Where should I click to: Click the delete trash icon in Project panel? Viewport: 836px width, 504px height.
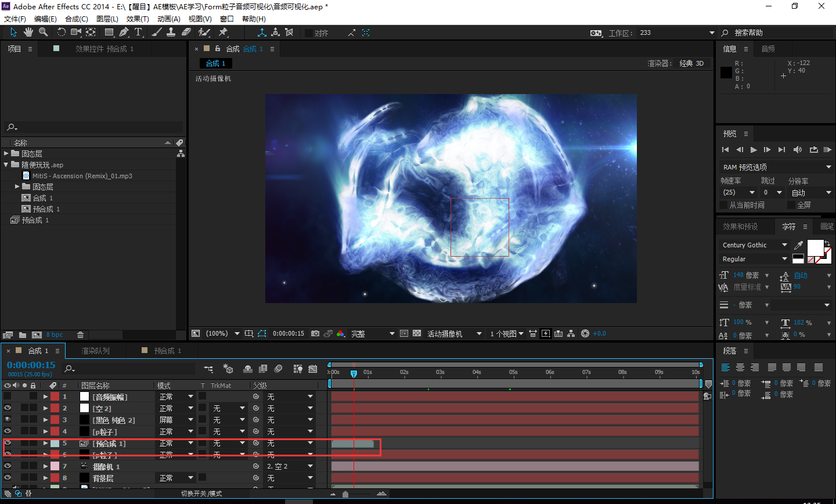point(80,334)
